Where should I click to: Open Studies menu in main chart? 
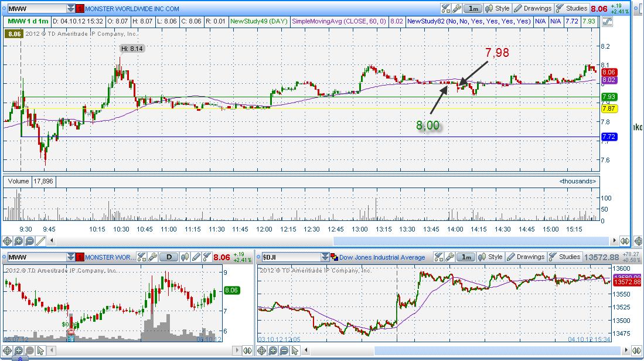[x=572, y=8]
